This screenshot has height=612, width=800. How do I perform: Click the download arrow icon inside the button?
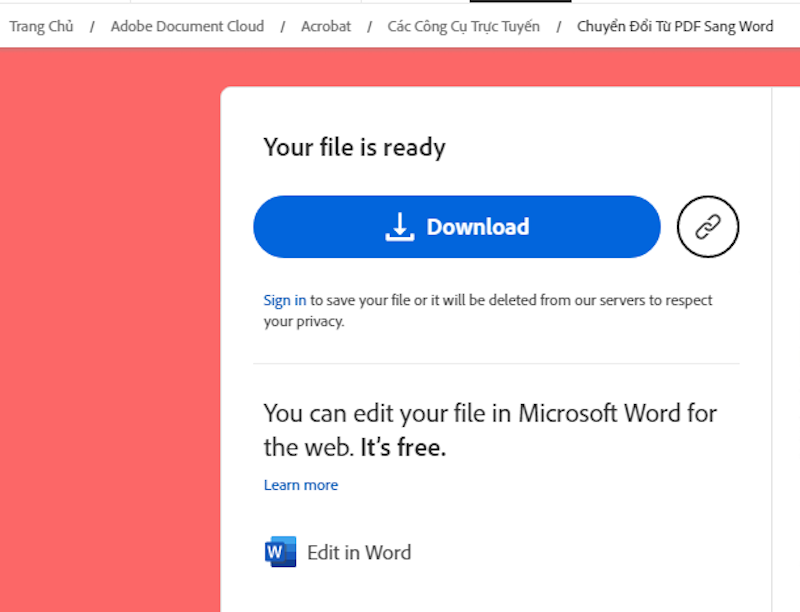(x=399, y=227)
